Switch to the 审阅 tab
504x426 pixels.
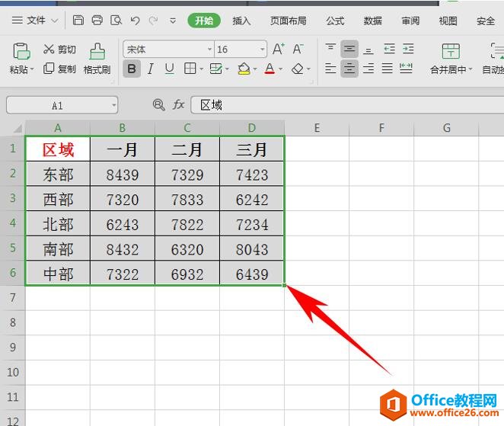(x=410, y=21)
